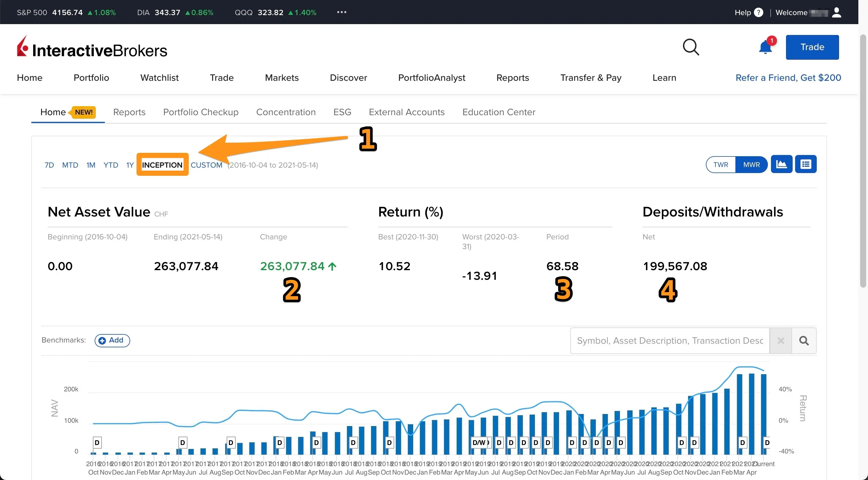Select the MTD period
Screen dimensions: 868x480
[70, 165]
